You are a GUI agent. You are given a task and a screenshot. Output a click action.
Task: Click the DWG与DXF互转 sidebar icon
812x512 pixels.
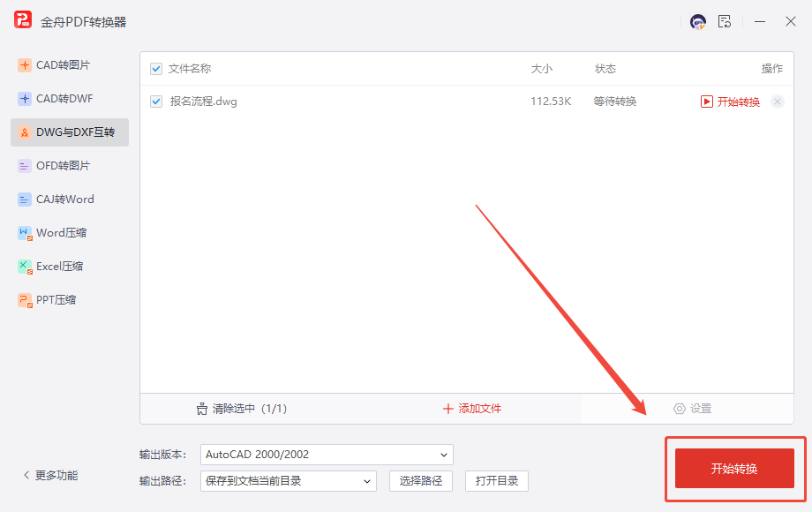tap(25, 132)
